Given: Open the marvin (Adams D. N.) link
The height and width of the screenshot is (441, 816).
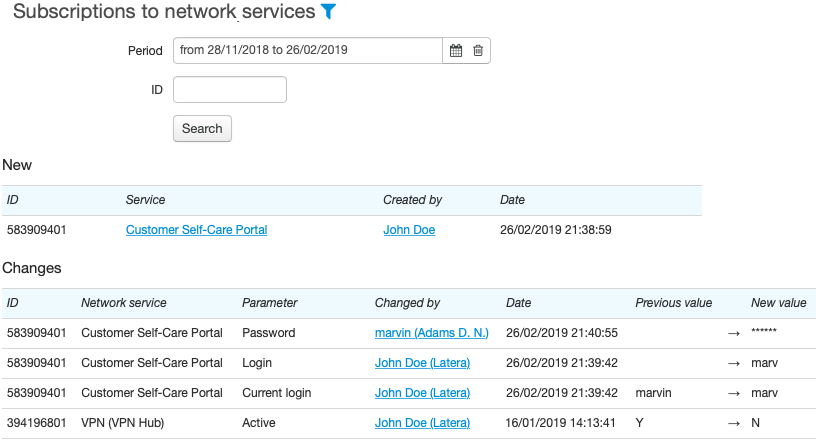Looking at the screenshot, I should point(431,333).
